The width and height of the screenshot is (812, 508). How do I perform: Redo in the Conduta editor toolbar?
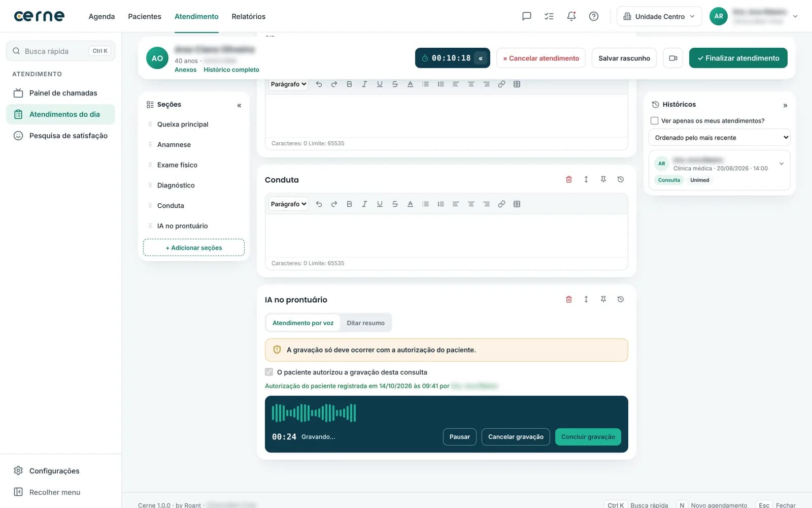[334, 204]
